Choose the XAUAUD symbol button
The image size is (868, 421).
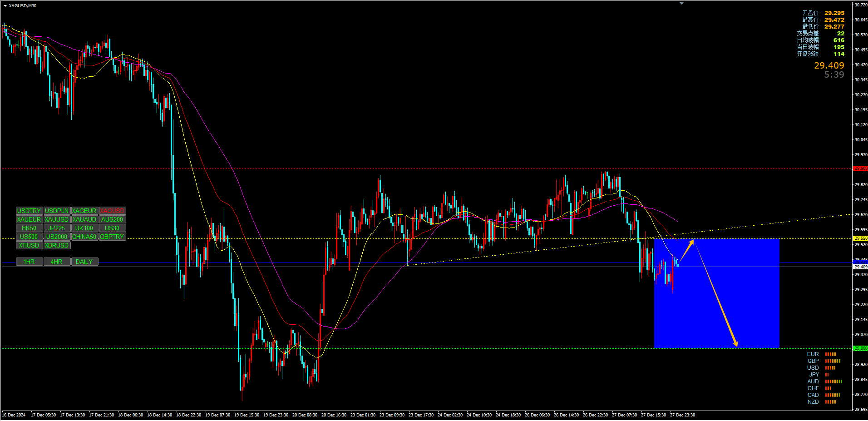pyautogui.click(x=84, y=219)
